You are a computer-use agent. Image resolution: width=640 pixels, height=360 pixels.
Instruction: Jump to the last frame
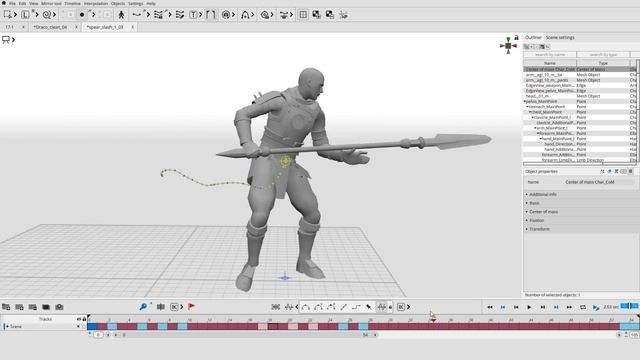(x=569, y=307)
